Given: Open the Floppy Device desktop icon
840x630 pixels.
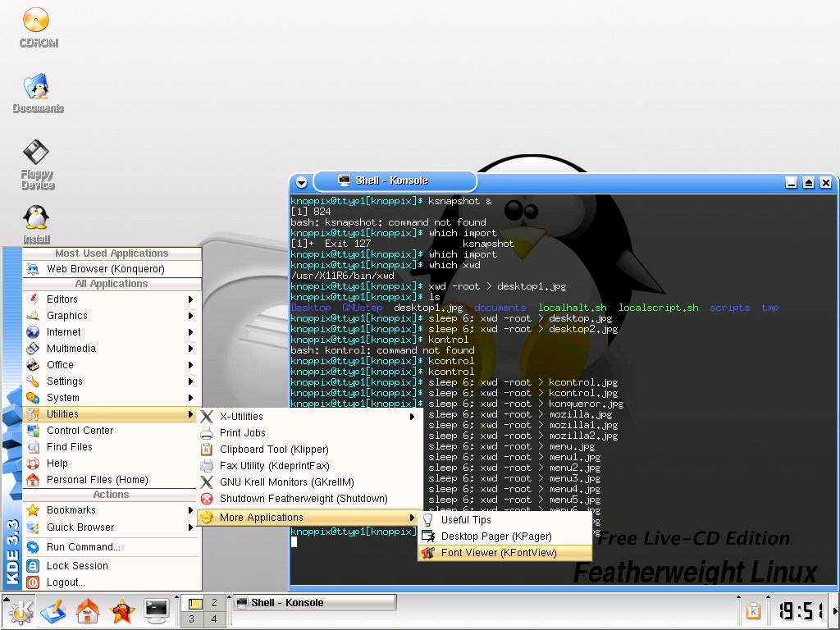Looking at the screenshot, I should 36,152.
